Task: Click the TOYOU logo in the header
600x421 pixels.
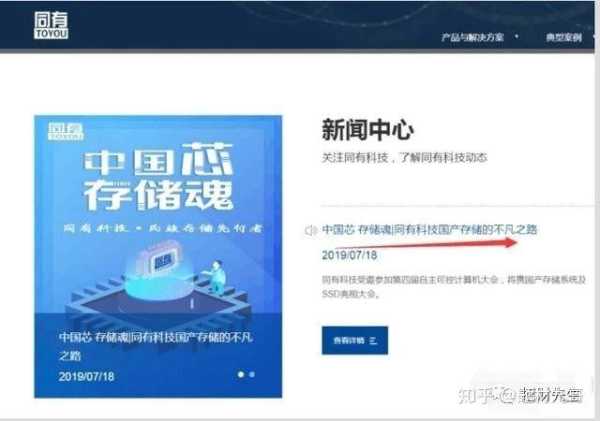Action: 51,25
